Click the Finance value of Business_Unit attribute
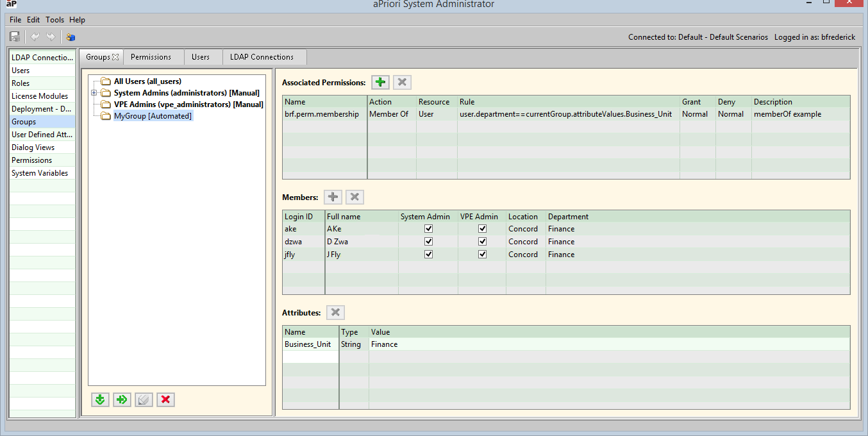868x436 pixels. (385, 344)
